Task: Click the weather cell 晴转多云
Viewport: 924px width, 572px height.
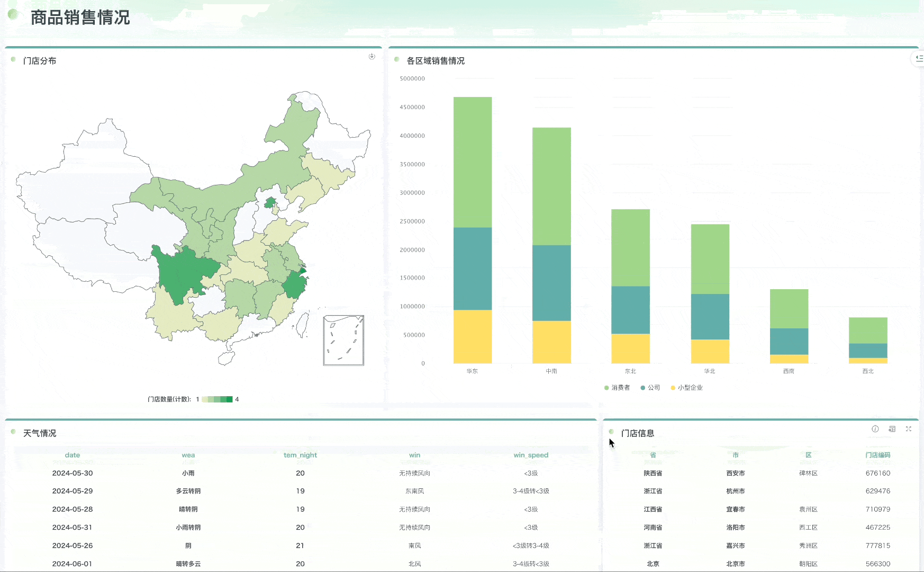Action: click(188, 564)
